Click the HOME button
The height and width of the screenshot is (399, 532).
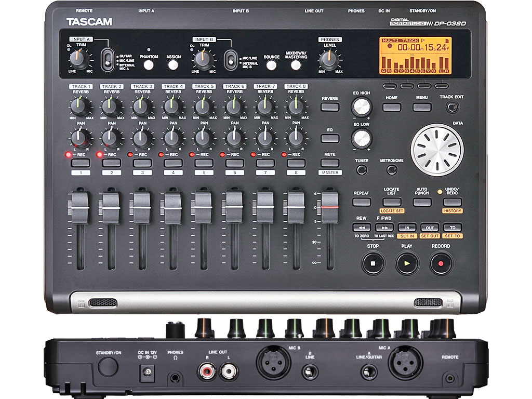[x=392, y=107]
